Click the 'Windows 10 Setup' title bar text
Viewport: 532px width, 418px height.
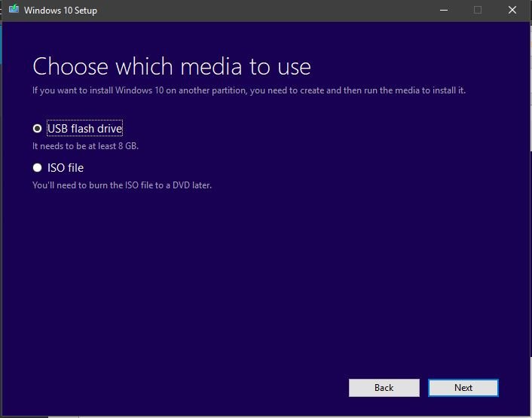pyautogui.click(x=60, y=11)
